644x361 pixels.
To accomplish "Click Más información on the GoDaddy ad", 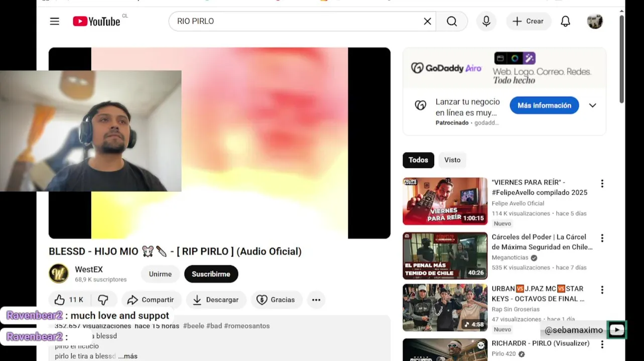I will tap(544, 105).
